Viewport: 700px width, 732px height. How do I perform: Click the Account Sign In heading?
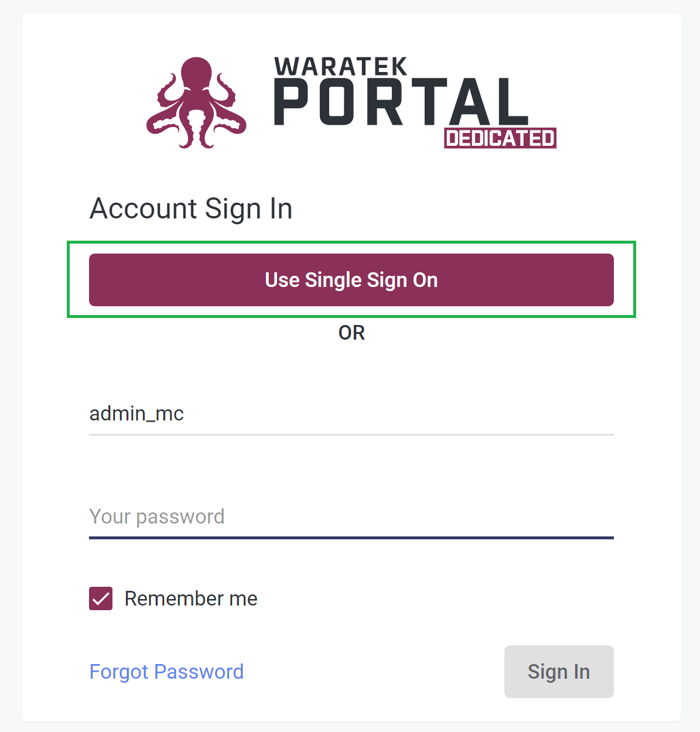tap(191, 209)
